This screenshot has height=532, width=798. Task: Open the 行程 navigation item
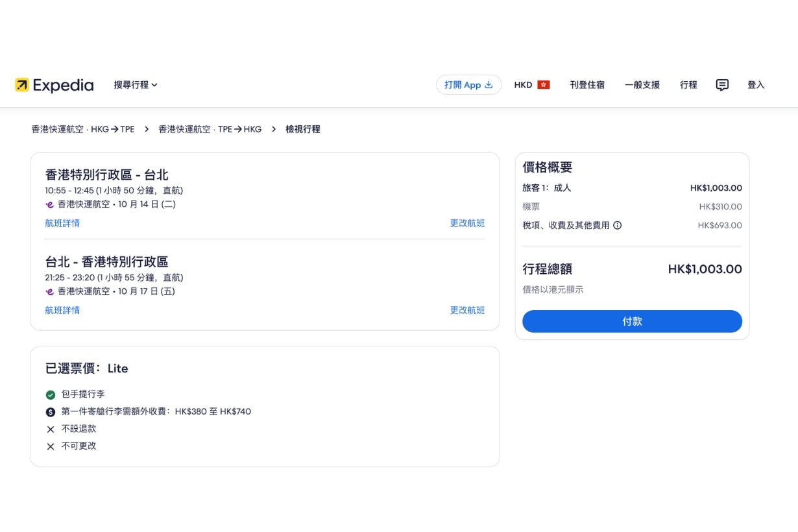(688, 84)
